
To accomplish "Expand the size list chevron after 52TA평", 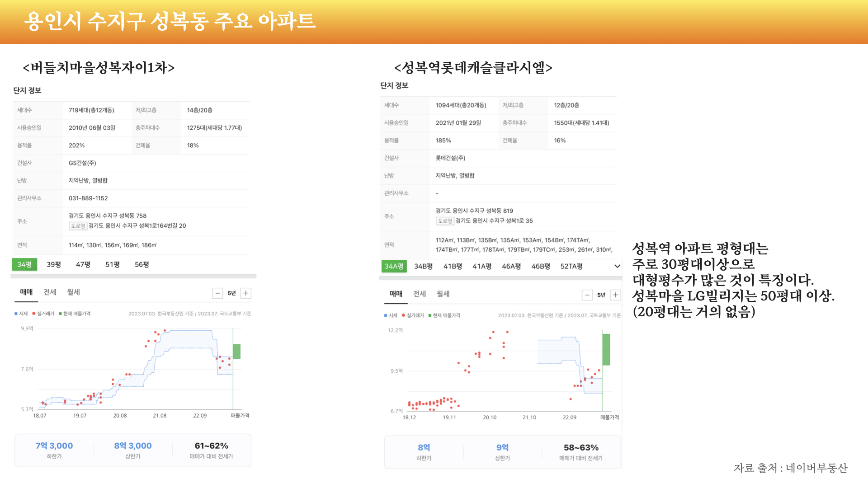I will [x=617, y=267].
